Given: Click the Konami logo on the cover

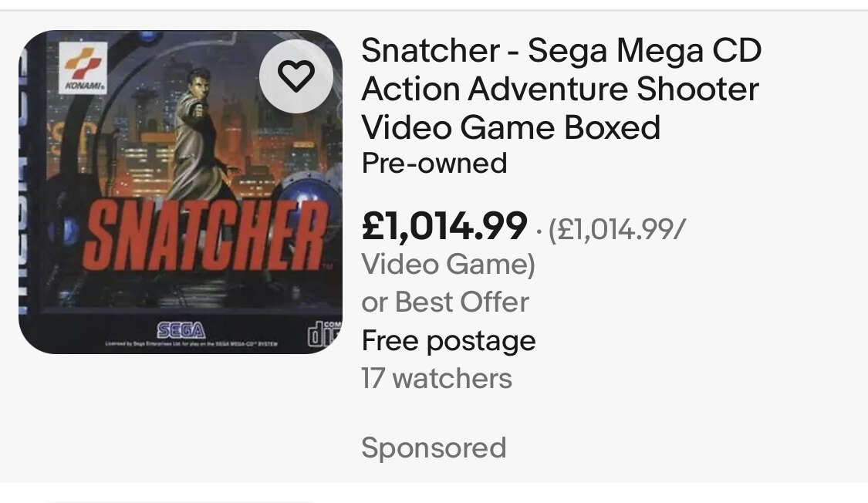Looking at the screenshot, I should coord(86,67).
